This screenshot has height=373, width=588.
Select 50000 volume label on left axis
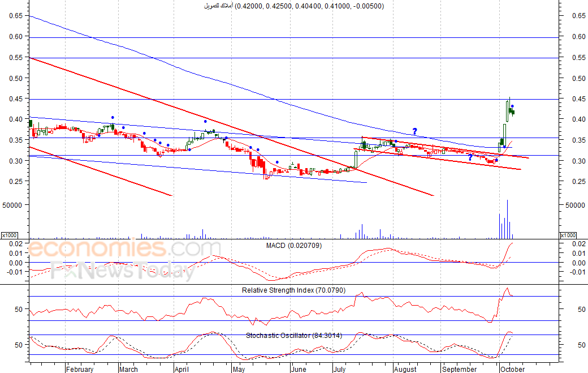pos(13,205)
